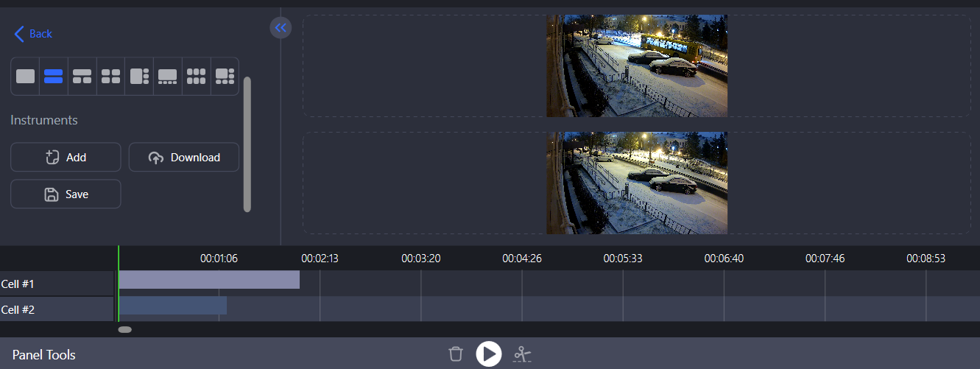Select layout with four small bottom cells

click(167, 76)
